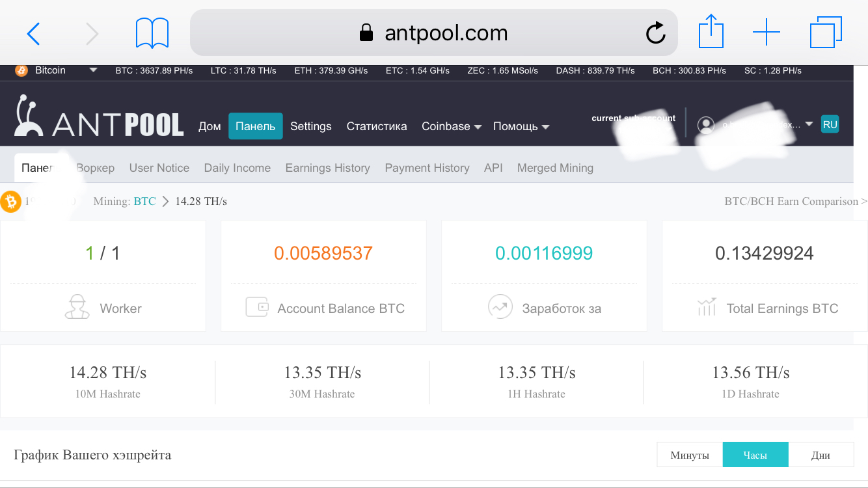The width and height of the screenshot is (868, 488).
Task: Tap the Safari back arrow
Action: (34, 33)
